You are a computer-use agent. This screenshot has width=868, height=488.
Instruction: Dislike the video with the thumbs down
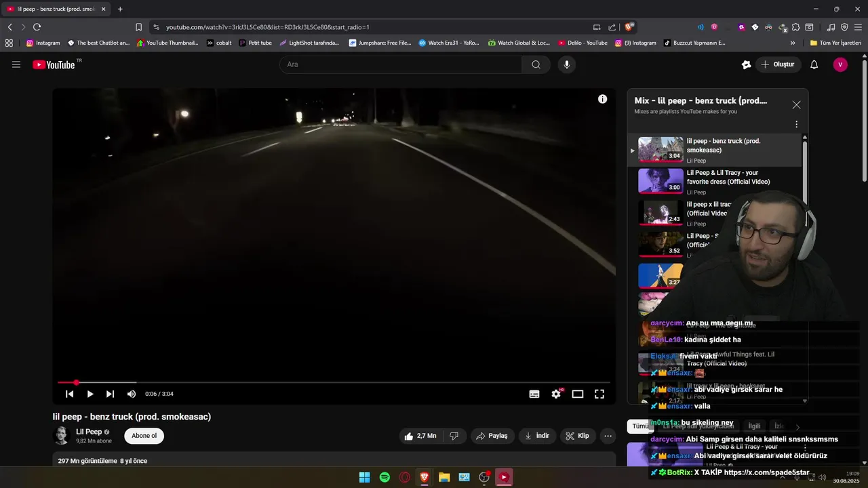coord(454,436)
